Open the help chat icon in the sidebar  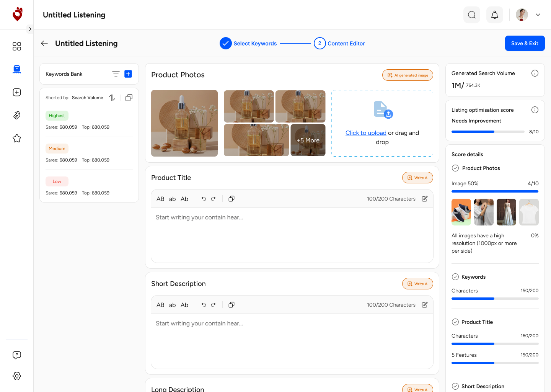click(17, 355)
